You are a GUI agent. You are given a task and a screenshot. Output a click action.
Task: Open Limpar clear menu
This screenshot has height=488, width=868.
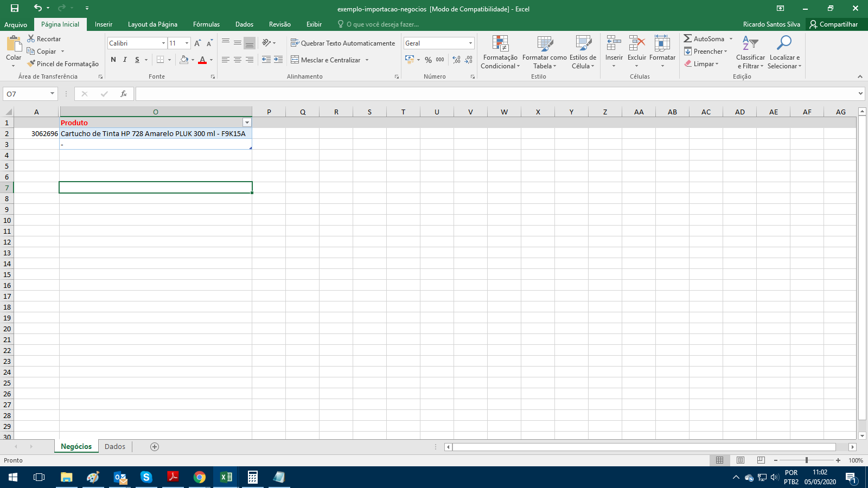[x=701, y=64]
